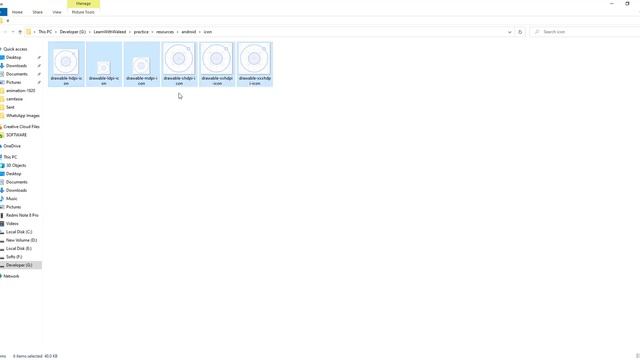Open pinned Pictures under Quick access
The image size is (640, 360).
[13, 82]
